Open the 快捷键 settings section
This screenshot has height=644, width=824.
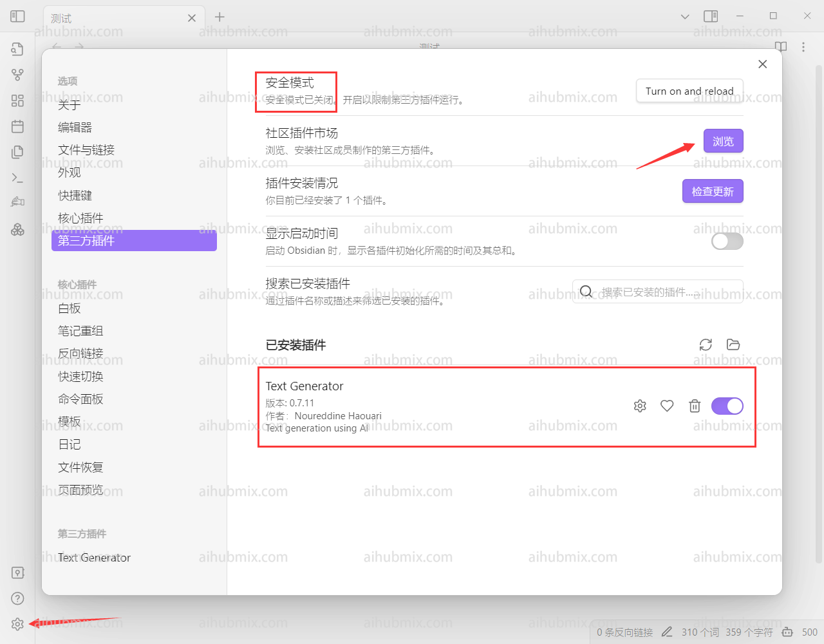134,195
